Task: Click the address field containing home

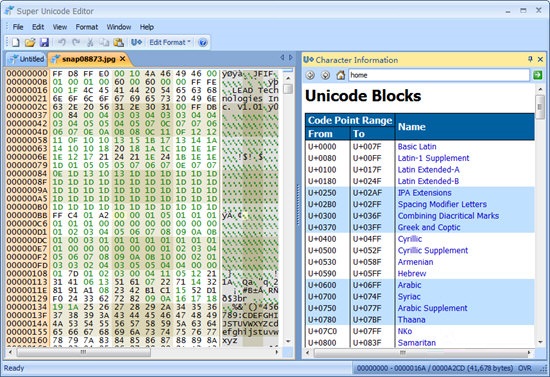Action: point(438,75)
